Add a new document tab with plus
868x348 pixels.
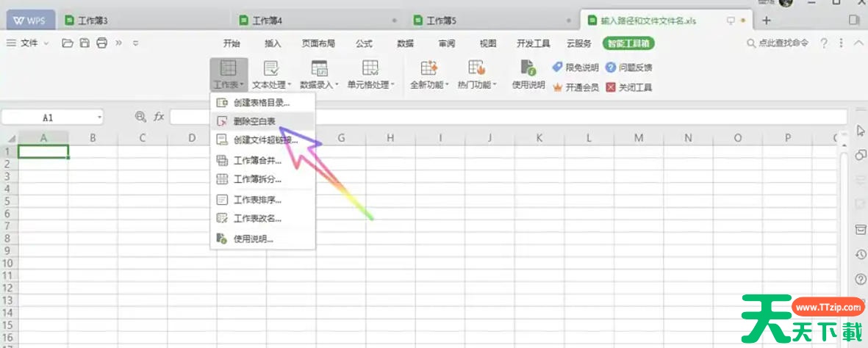tap(767, 21)
